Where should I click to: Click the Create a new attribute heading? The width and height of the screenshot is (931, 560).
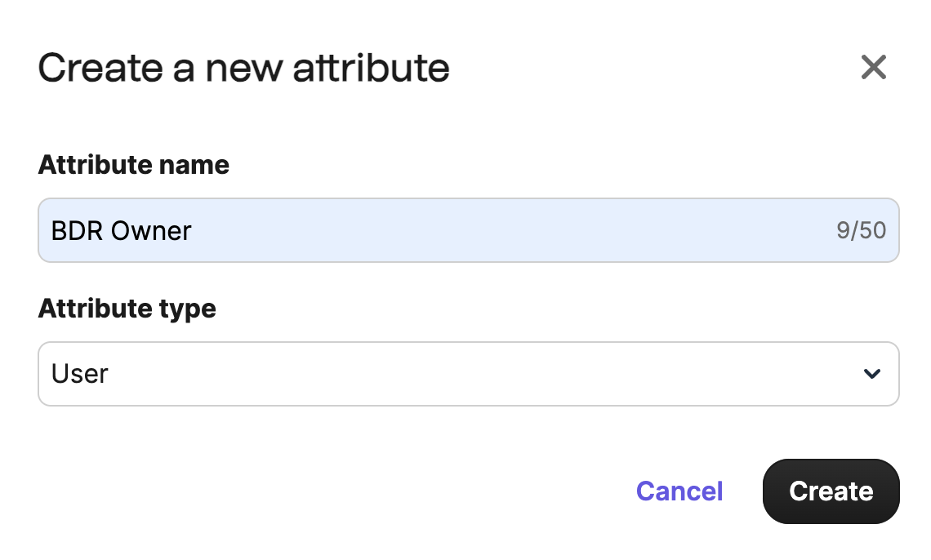coord(243,68)
